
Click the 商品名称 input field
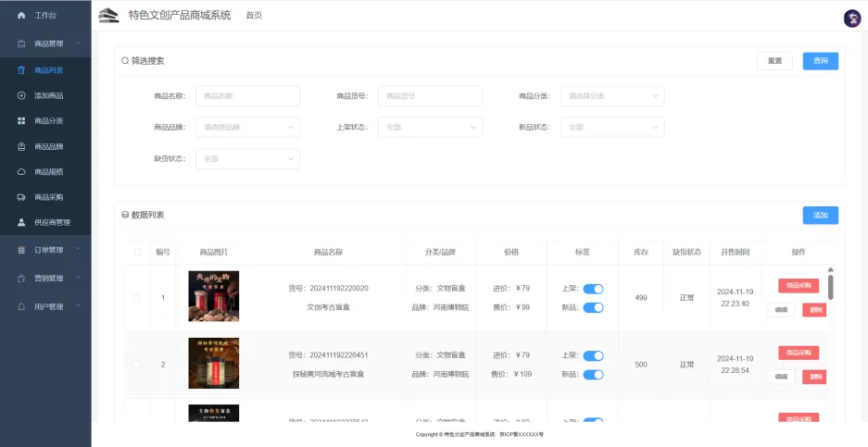(x=247, y=96)
